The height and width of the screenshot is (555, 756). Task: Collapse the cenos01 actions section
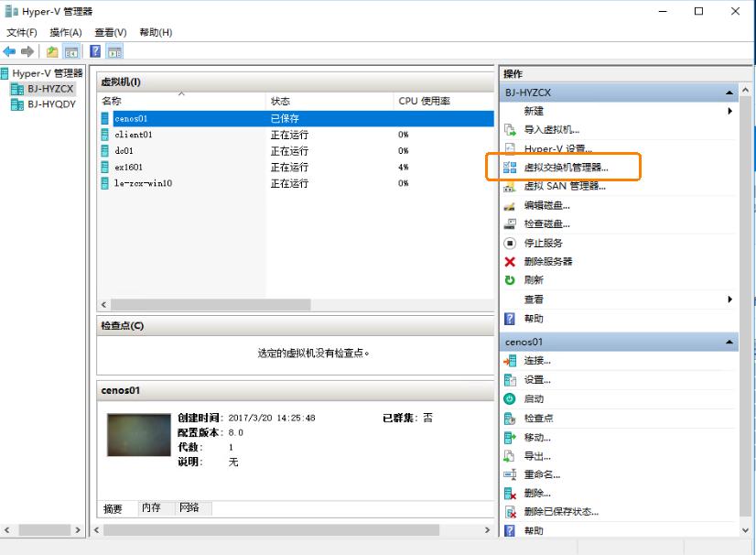pos(729,341)
